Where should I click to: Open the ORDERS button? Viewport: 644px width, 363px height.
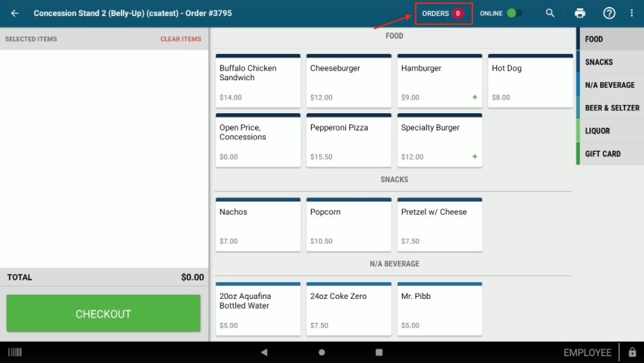tap(444, 13)
